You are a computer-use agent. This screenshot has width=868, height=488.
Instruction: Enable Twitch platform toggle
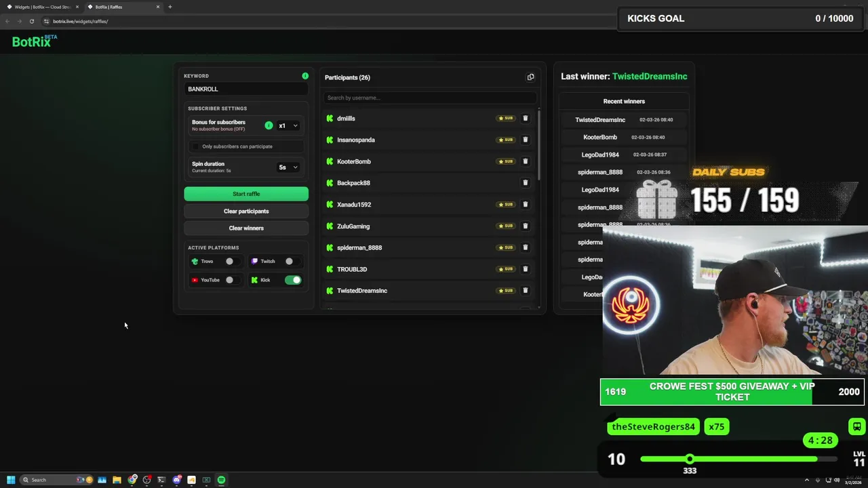coord(292,261)
